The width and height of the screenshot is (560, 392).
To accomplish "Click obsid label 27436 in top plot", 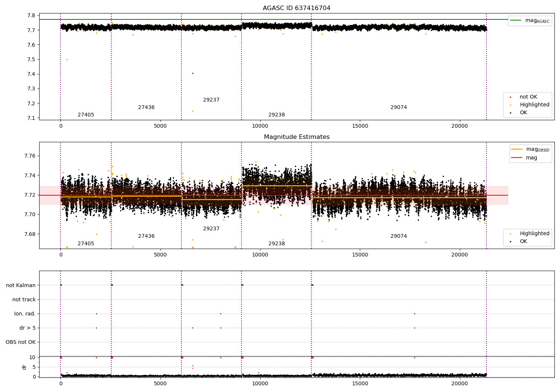I will (x=146, y=107).
